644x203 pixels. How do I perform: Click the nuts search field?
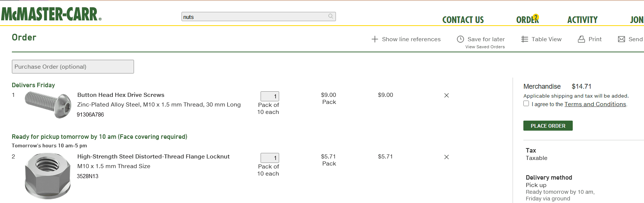pos(258,17)
